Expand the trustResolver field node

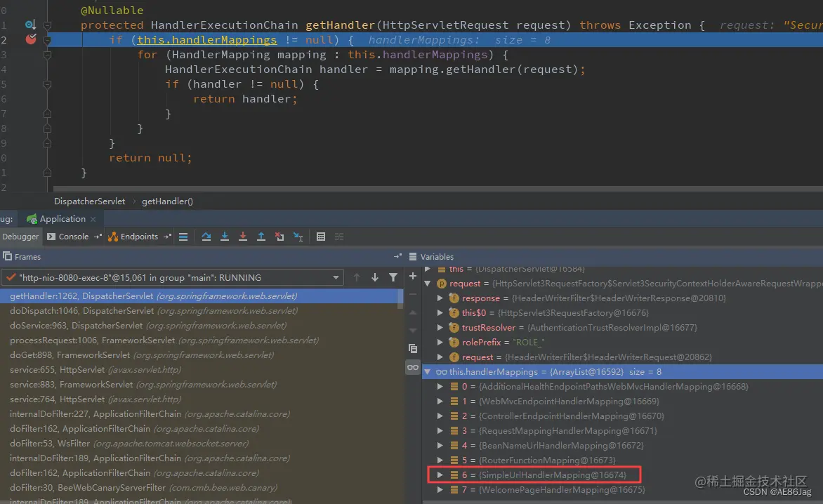tap(440, 327)
